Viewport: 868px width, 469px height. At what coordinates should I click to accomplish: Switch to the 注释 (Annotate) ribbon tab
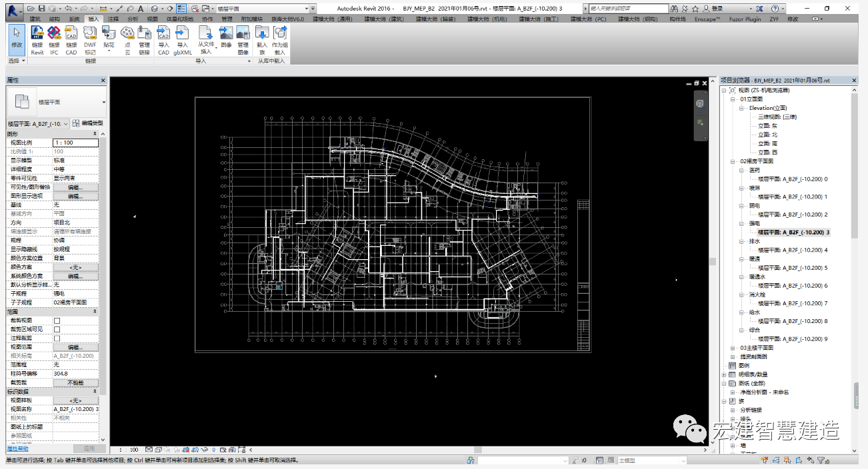tap(113, 19)
